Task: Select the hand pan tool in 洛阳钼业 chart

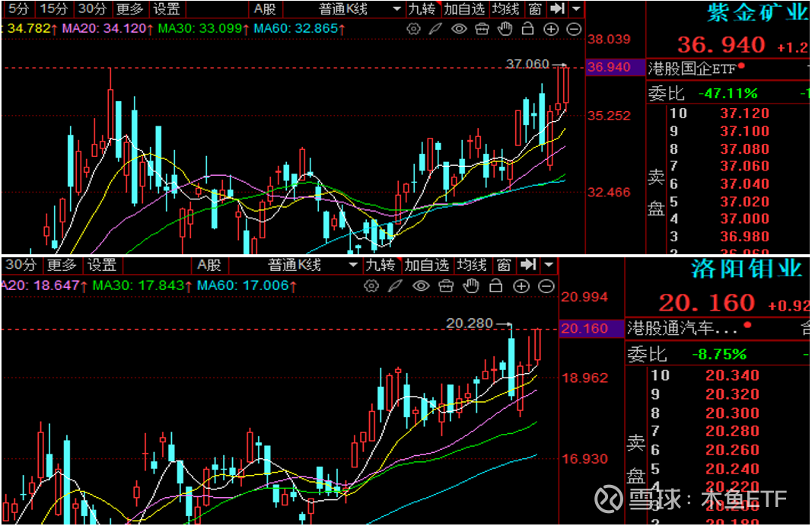Action: (x=471, y=285)
